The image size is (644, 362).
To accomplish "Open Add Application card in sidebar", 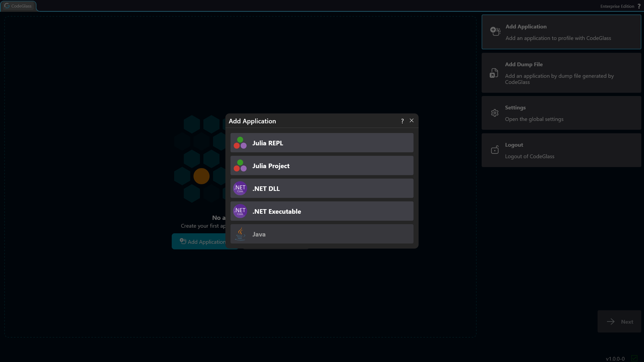I will [561, 32].
